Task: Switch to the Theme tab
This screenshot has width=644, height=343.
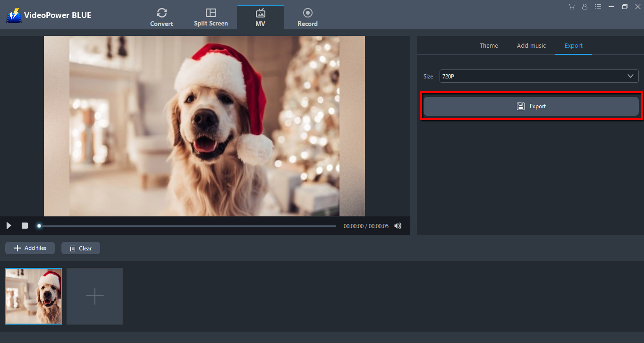Action: [489, 45]
